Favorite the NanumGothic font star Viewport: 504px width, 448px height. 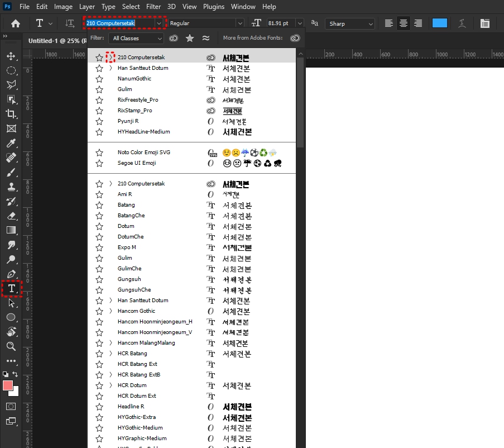coord(99,79)
